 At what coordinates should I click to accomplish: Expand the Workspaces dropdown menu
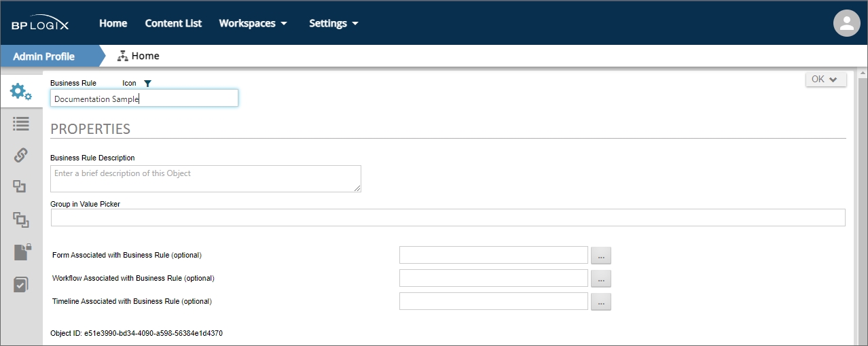coord(253,23)
